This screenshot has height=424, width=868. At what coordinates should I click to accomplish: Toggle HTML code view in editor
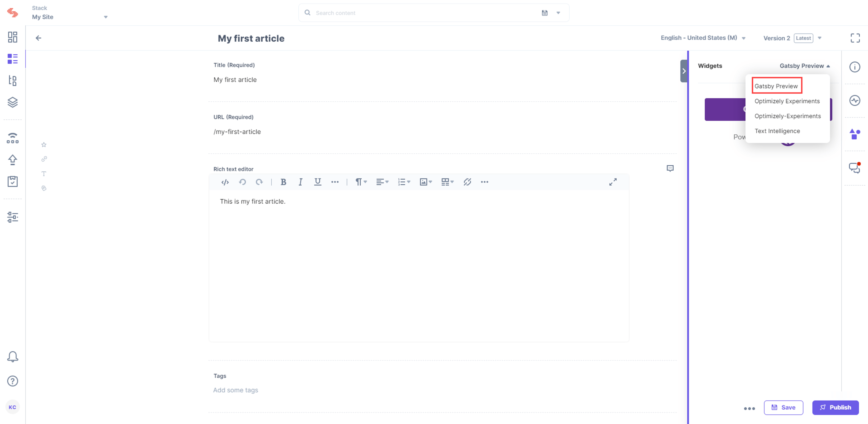click(225, 182)
